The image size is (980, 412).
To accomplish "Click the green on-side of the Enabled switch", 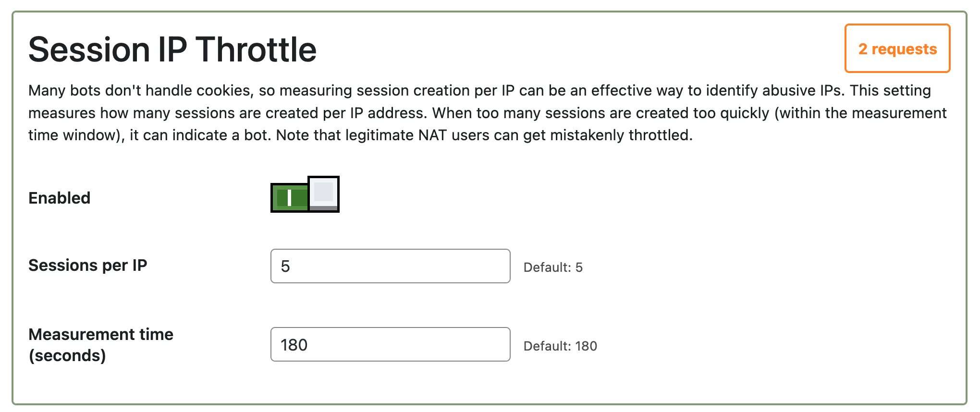I will 298,197.
